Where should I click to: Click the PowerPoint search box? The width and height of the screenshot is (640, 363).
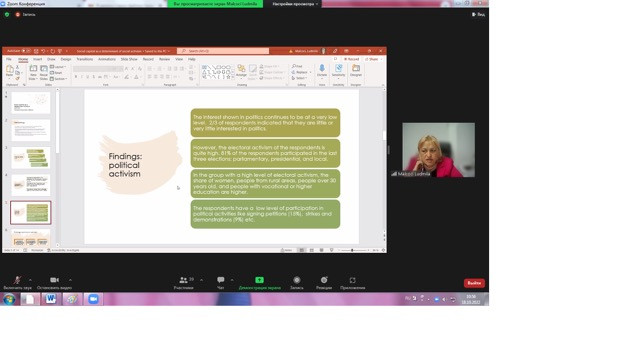pyautogui.click(x=223, y=51)
